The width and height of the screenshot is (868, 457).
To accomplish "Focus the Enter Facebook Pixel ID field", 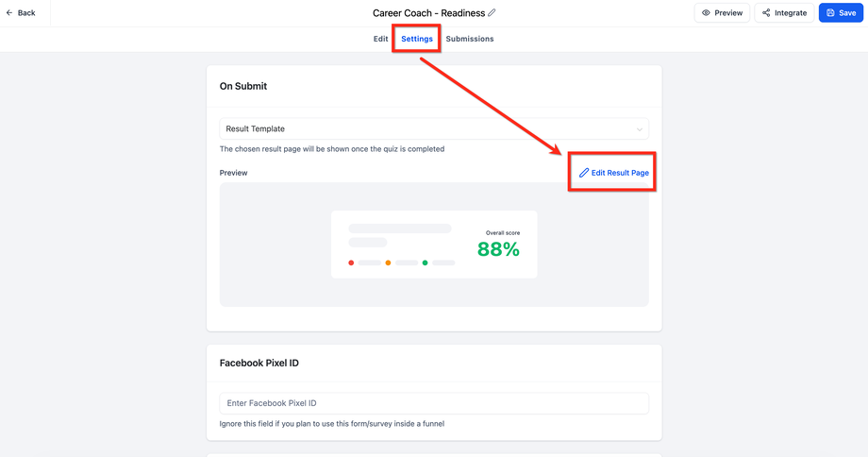I will [x=434, y=403].
